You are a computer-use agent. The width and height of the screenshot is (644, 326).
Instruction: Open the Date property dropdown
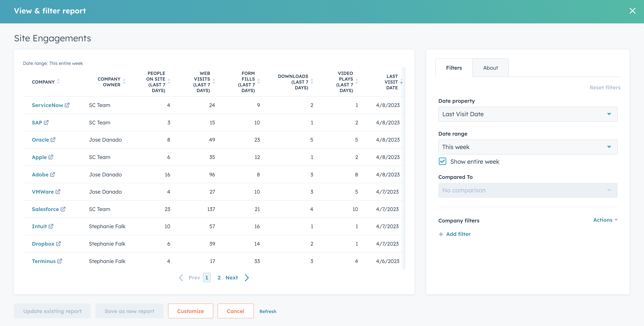pos(528,114)
